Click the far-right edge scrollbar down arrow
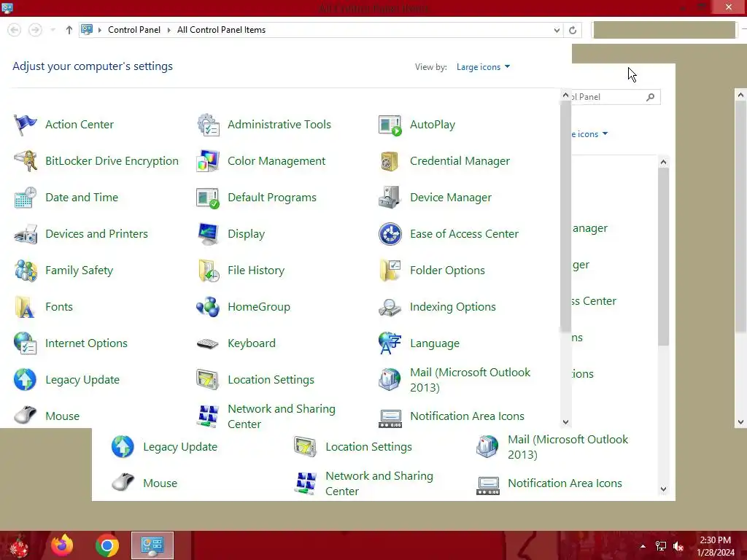 [740, 422]
